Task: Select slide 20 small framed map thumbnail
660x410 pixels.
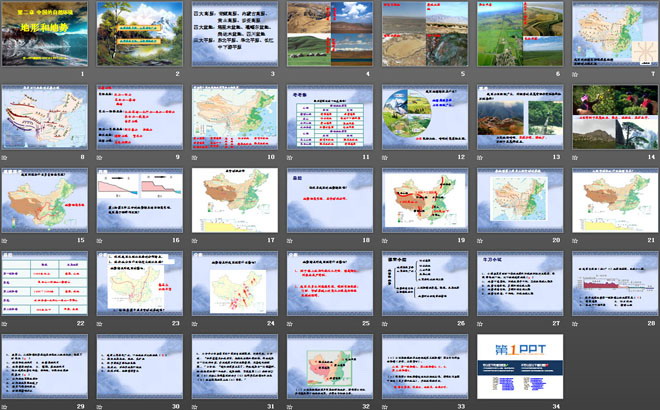Action: pyautogui.click(x=520, y=200)
